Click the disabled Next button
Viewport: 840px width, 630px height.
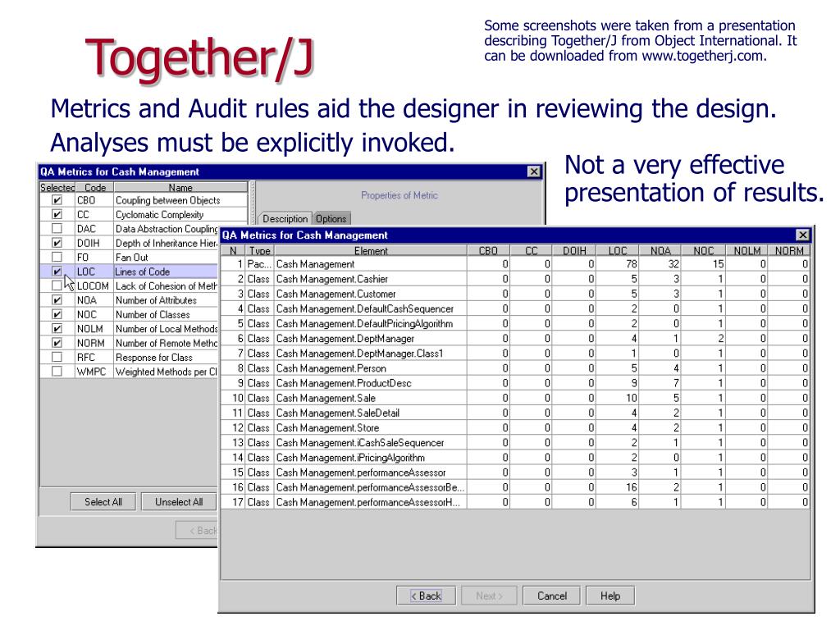coord(489,596)
